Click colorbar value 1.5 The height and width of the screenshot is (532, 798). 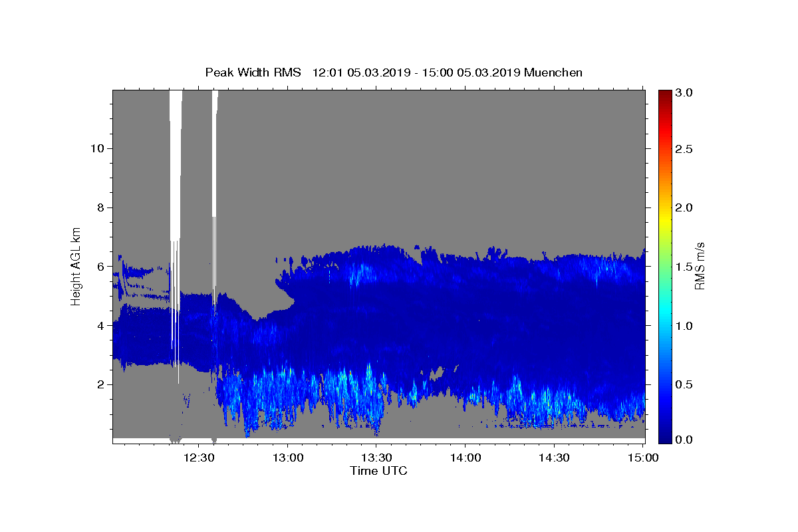pyautogui.click(x=684, y=266)
